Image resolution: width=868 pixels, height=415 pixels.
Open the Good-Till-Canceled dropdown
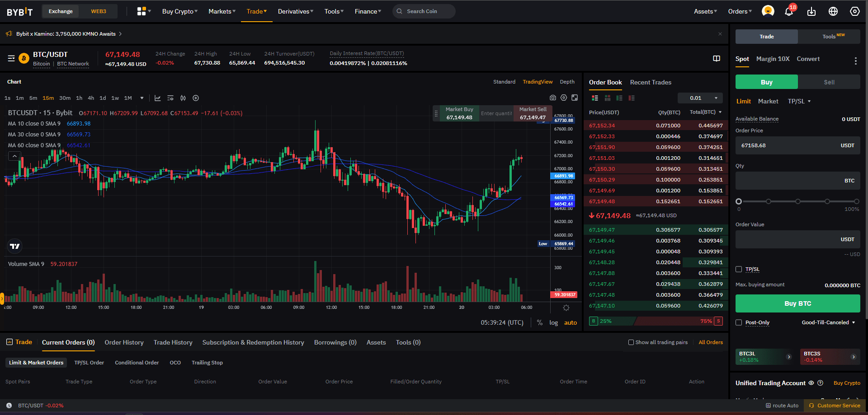click(x=828, y=322)
